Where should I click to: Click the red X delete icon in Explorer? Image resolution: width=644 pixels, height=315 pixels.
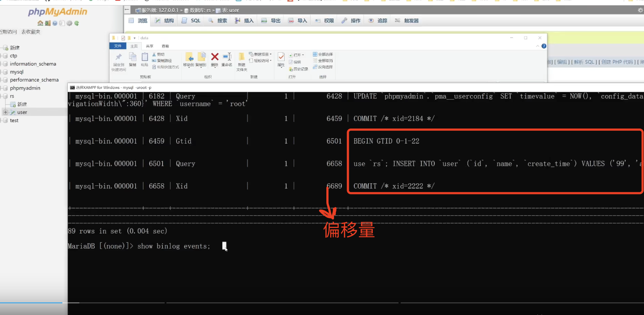click(x=215, y=57)
